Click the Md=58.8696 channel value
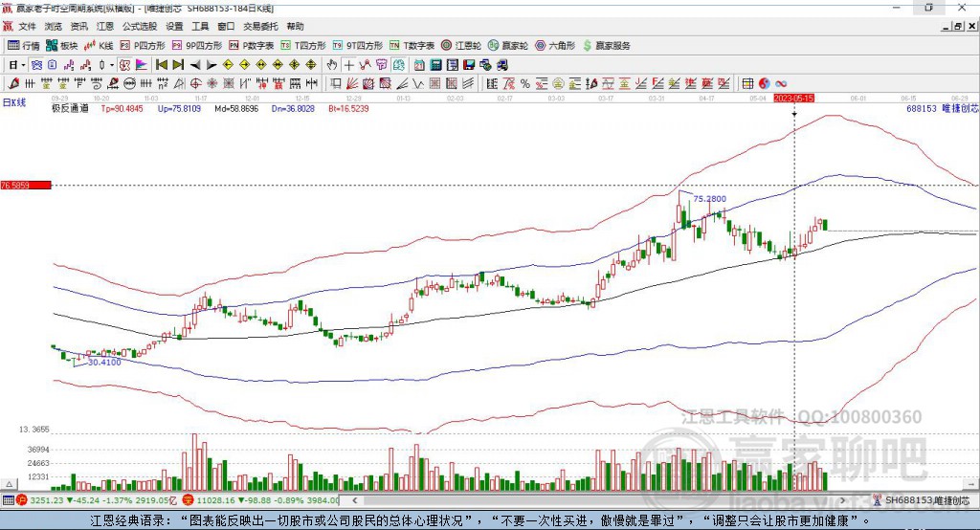Screen dimensions: 980x530 [236, 109]
